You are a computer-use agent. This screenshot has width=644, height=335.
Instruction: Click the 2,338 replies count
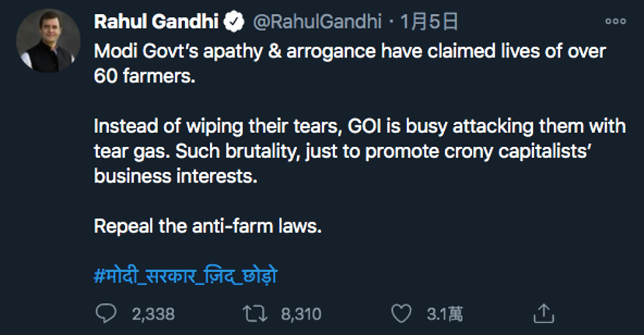pos(153,314)
